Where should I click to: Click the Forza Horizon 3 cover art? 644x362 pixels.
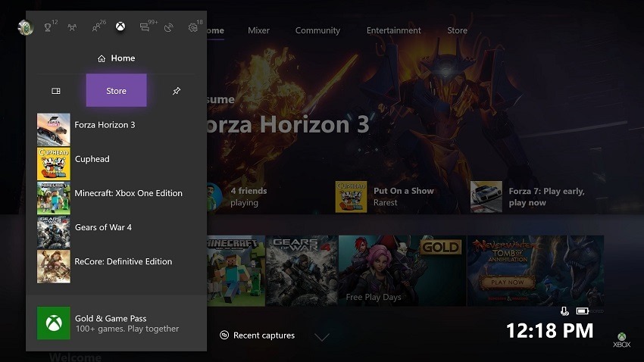[53, 130]
